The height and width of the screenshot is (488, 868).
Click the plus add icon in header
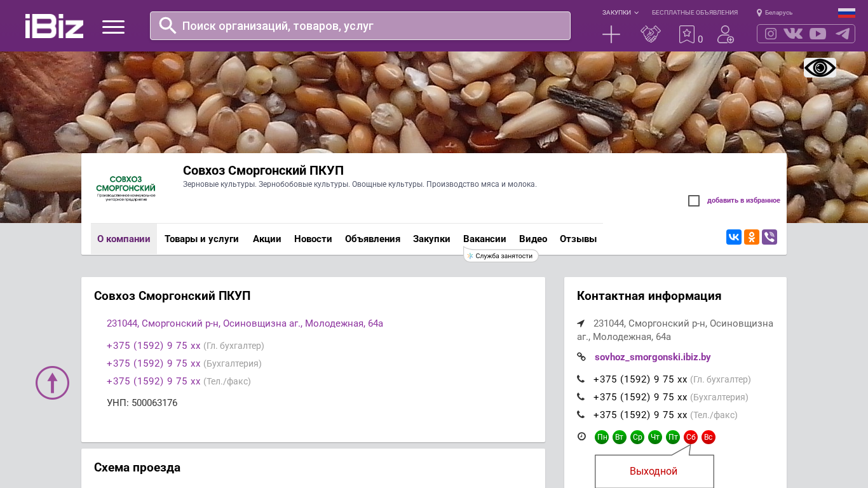click(x=611, y=34)
